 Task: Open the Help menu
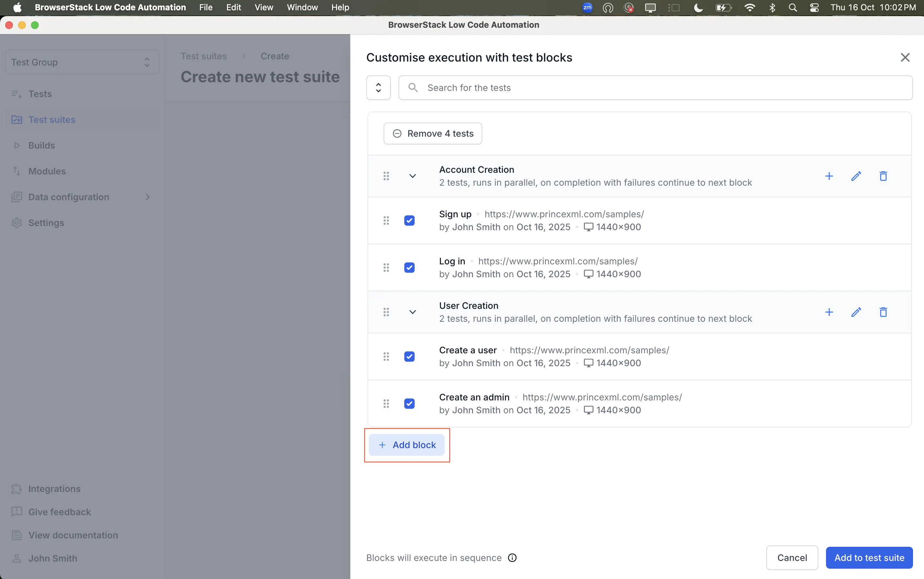tap(340, 7)
